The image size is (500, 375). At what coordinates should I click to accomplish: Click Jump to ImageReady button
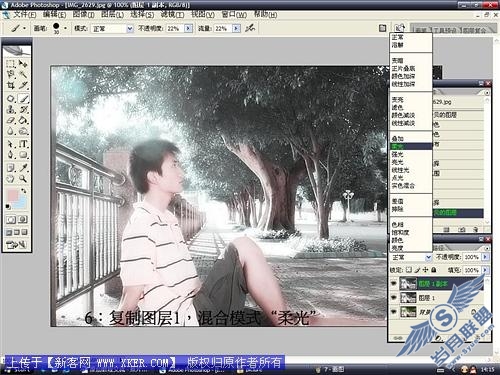click(17, 245)
